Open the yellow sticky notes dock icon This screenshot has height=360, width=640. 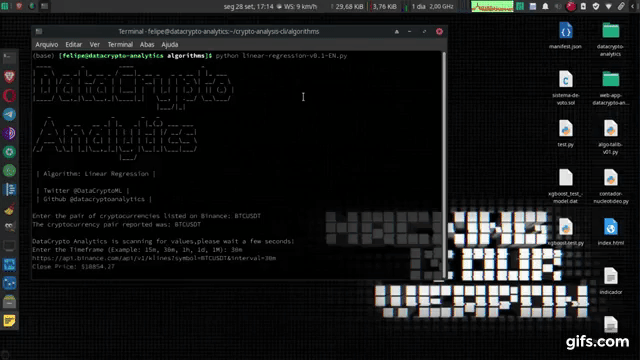click(9, 321)
